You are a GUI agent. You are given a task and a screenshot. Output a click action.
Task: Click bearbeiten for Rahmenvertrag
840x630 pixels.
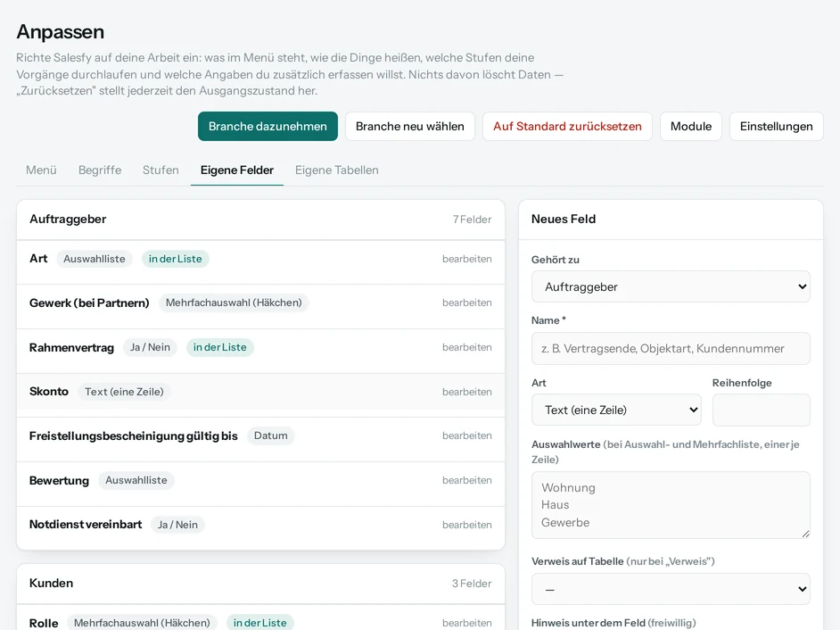coord(466,347)
